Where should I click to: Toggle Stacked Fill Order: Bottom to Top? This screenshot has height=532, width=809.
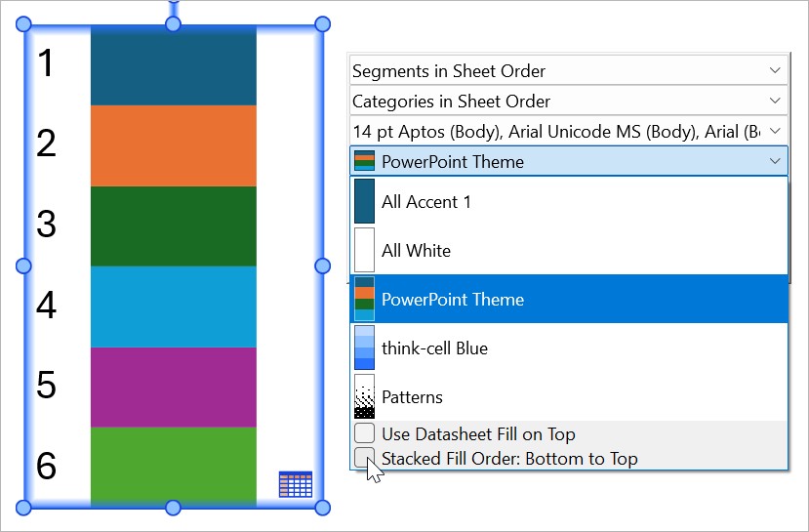pos(364,457)
